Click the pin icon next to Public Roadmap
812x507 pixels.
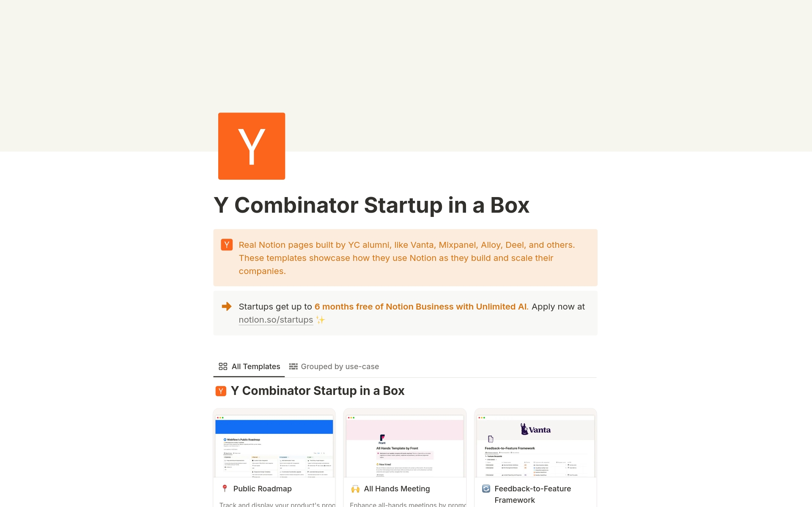click(225, 488)
